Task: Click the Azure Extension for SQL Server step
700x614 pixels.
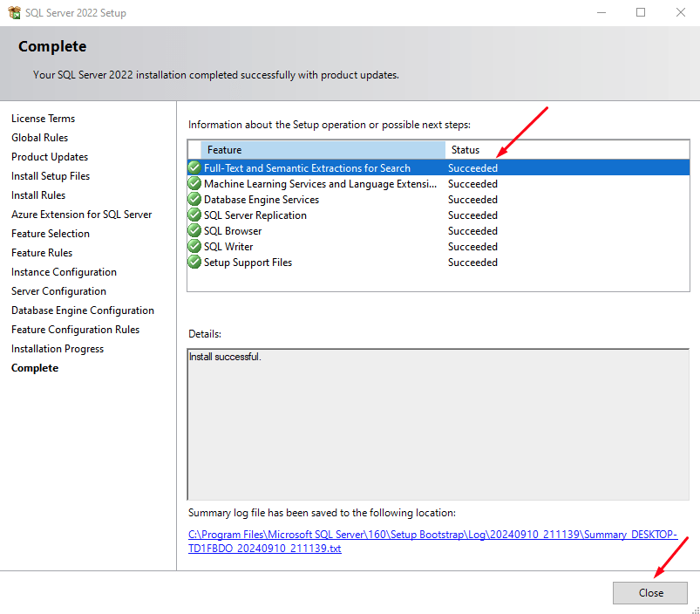Action: [82, 215]
